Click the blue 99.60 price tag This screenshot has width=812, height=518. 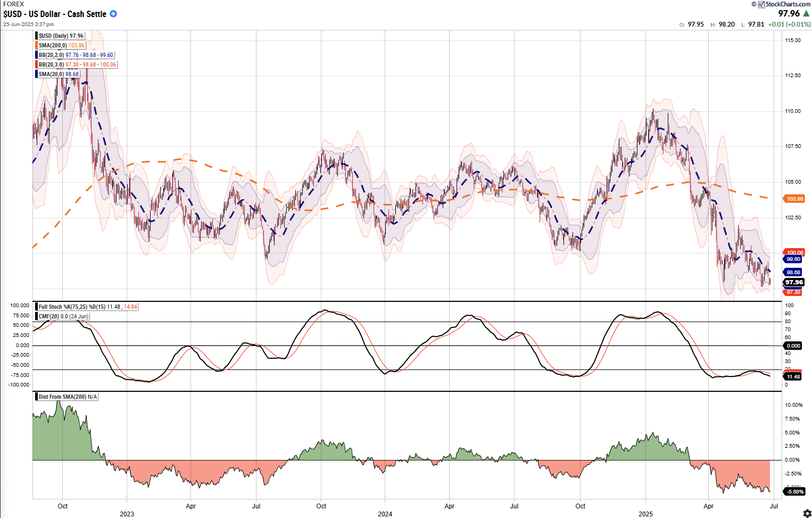[x=793, y=259]
